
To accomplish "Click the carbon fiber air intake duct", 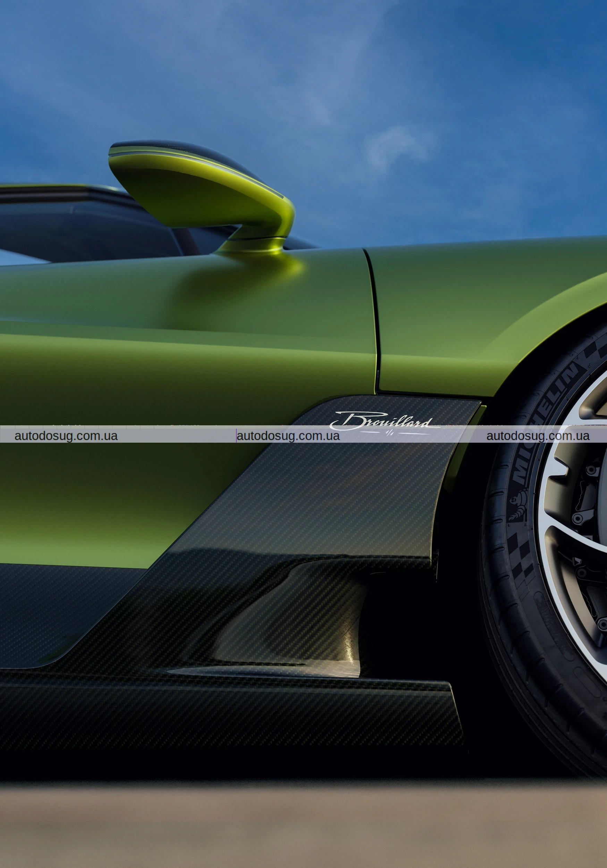I will 302,620.
